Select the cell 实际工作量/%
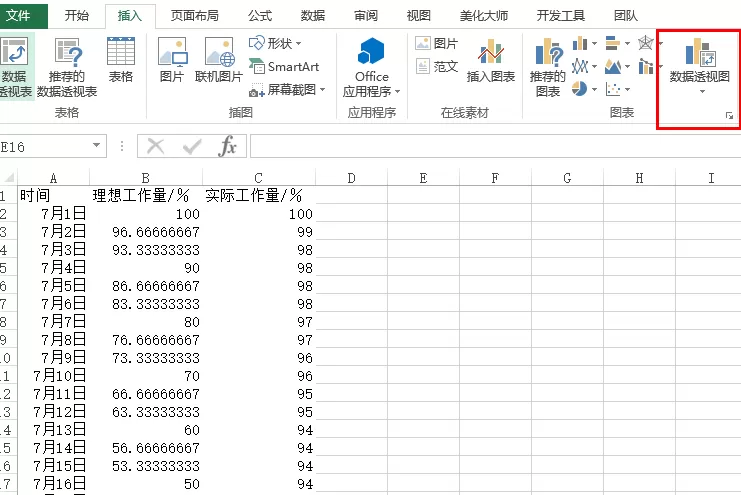Screen dimensions: 741x495 [x=258, y=195]
